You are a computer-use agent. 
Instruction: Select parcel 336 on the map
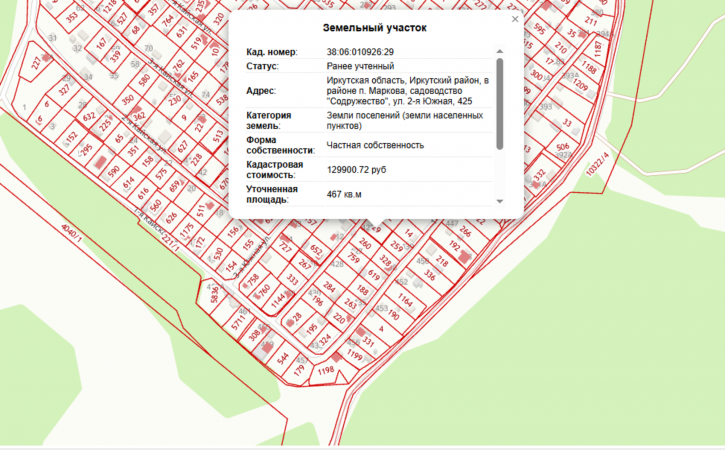point(430,276)
